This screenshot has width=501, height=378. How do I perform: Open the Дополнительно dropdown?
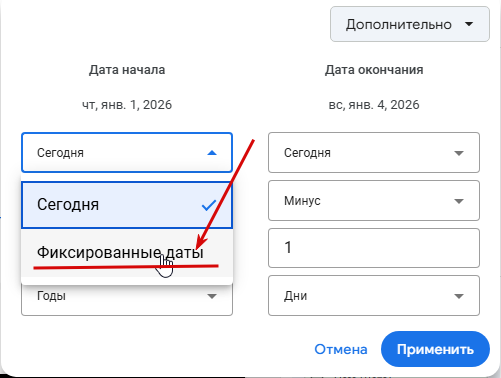point(410,24)
